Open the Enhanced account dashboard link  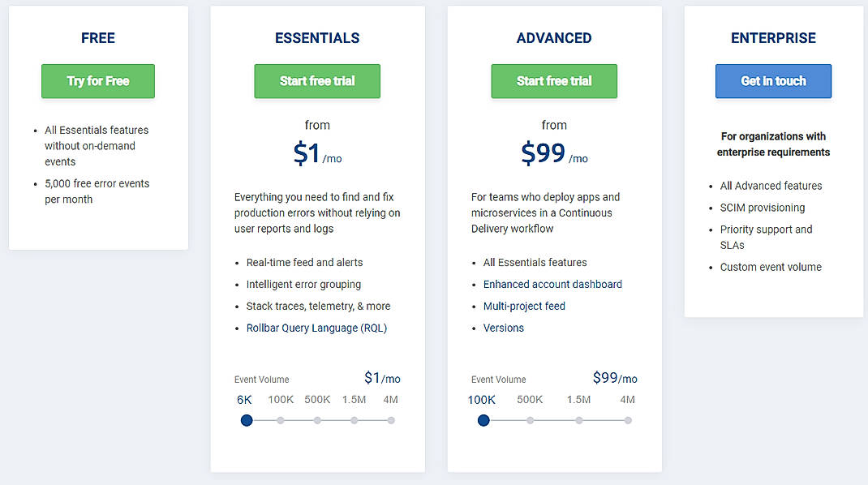pos(552,284)
